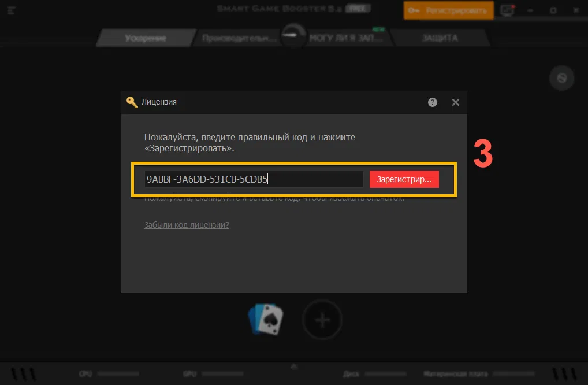The height and width of the screenshot is (385, 588).
Task: Click the plus circle to add a game
Action: [x=322, y=320]
